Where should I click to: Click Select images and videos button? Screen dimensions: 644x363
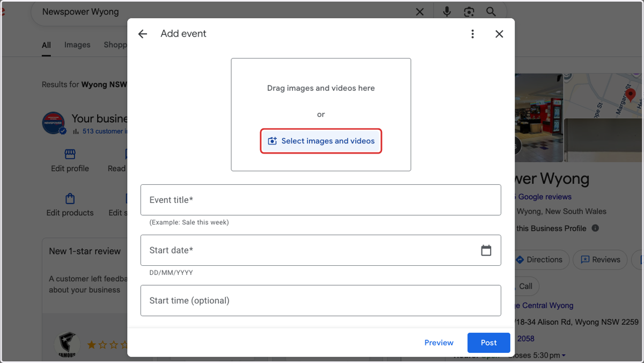click(321, 141)
